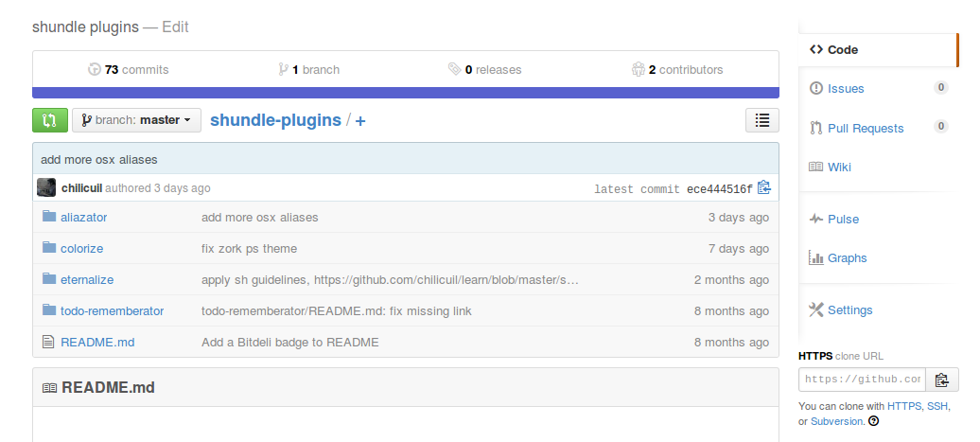Switch to Pull Requests tab
Screen dimensions: 980x442
pos(865,128)
